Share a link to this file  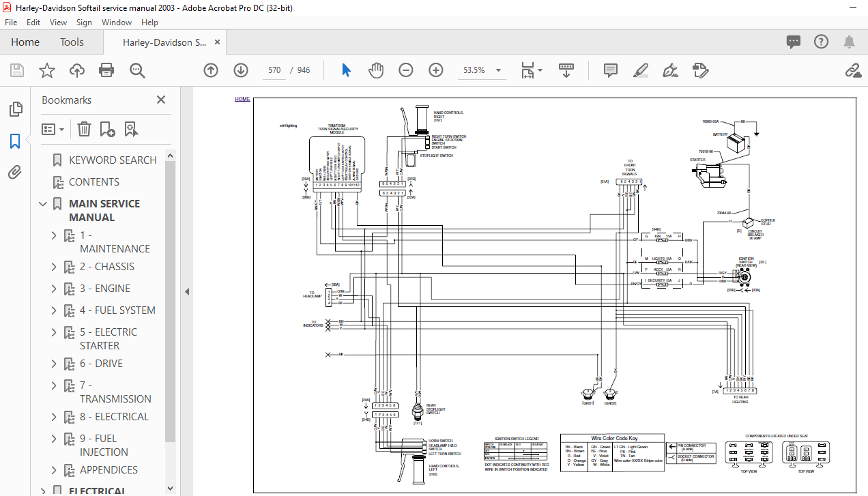coord(852,70)
